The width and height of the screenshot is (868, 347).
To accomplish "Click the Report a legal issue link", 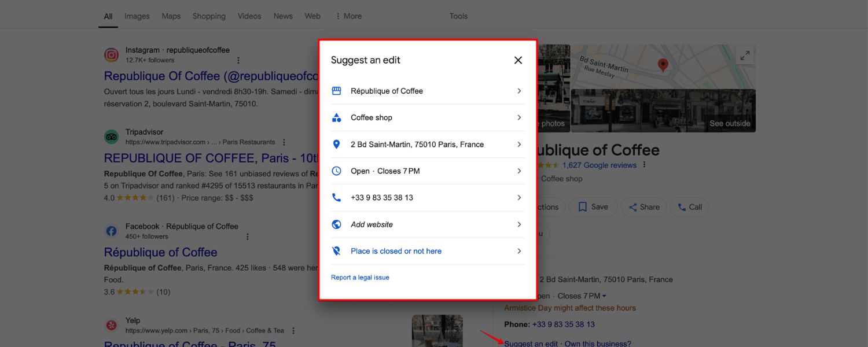I will (x=360, y=278).
